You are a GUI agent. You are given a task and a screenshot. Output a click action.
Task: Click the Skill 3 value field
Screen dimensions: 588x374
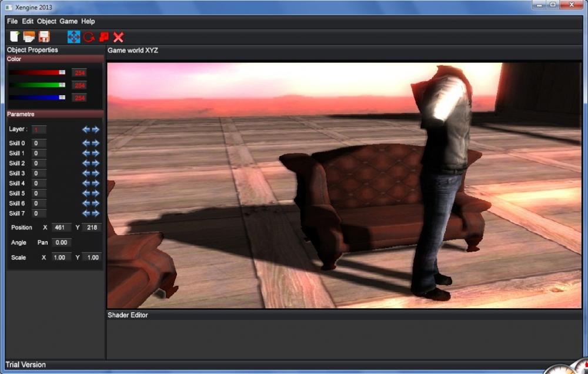click(x=39, y=173)
